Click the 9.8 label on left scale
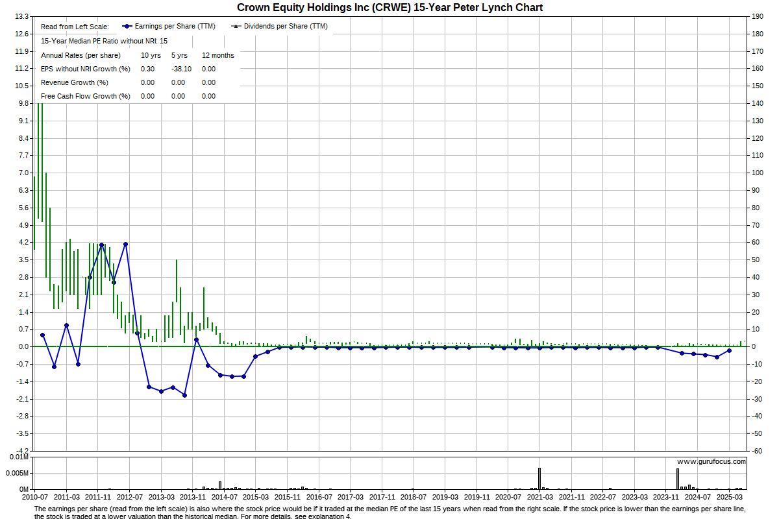Viewport: 779px width, 532px height. click(x=25, y=103)
